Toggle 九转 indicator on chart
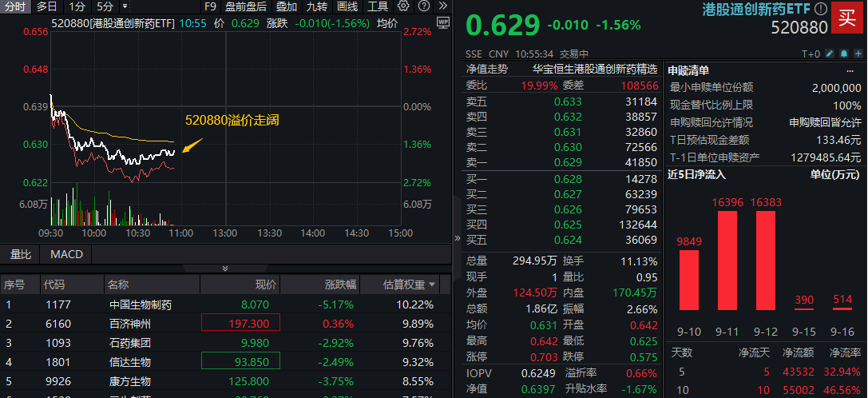The width and height of the screenshot is (868, 398). [x=316, y=6]
